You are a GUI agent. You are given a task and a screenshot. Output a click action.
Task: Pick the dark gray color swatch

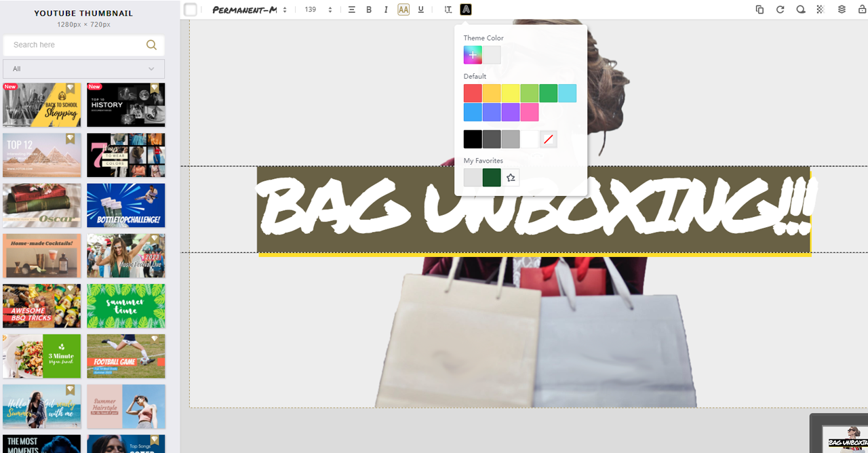tap(492, 139)
